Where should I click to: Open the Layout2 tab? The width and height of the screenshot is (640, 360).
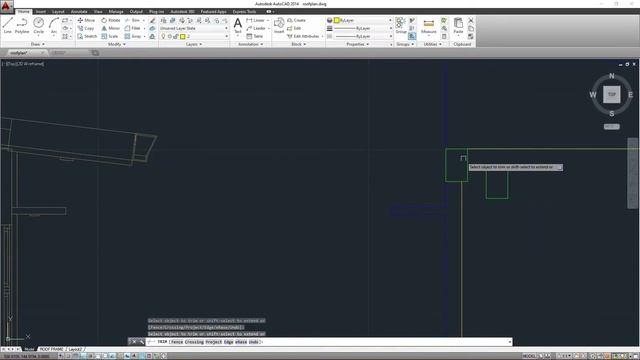(x=75, y=349)
